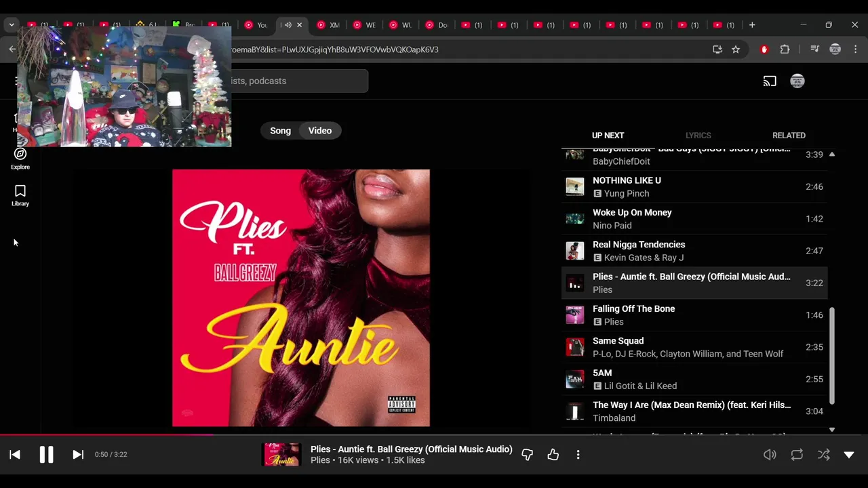The width and height of the screenshot is (868, 488).
Task: Click the 5AM queue thumbnail
Action: click(575, 379)
